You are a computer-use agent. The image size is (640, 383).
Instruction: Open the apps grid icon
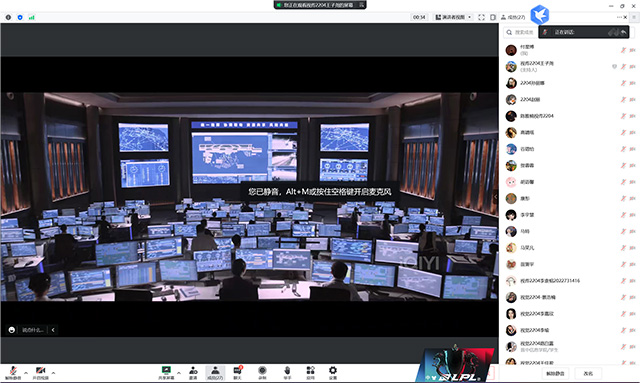311,372
